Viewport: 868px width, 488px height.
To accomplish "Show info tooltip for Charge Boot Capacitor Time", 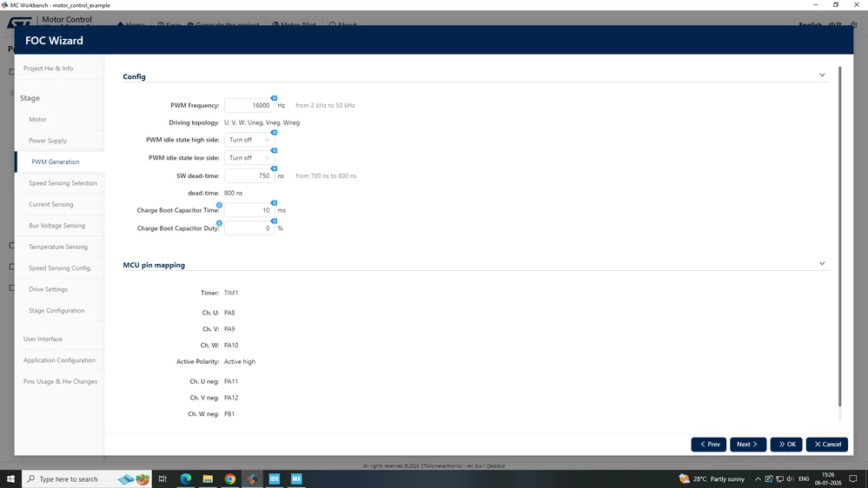I will click(219, 205).
